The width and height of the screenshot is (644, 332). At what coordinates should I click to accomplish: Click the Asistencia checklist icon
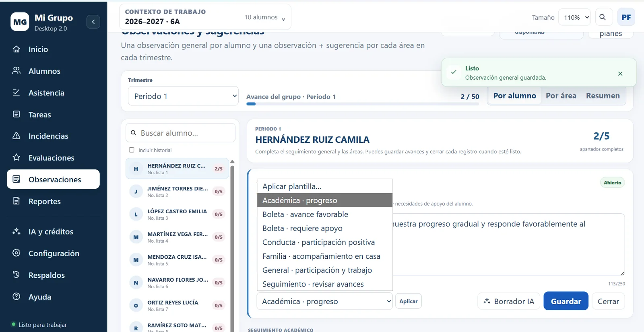point(17,93)
